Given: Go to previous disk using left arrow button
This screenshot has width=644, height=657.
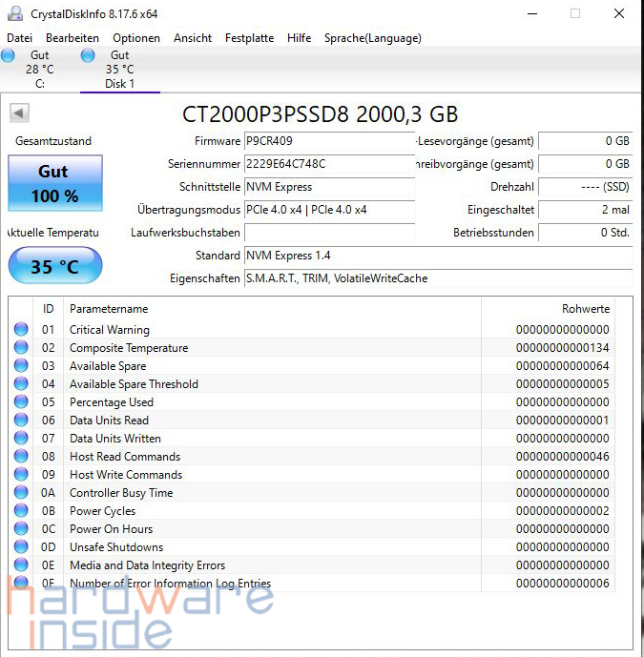Looking at the screenshot, I should click(x=19, y=113).
